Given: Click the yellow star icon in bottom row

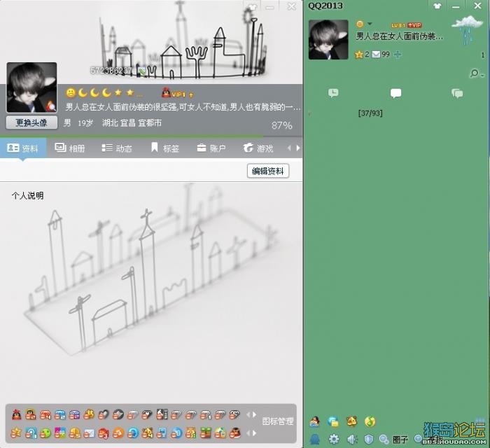Looking at the screenshot, I should 15,433.
